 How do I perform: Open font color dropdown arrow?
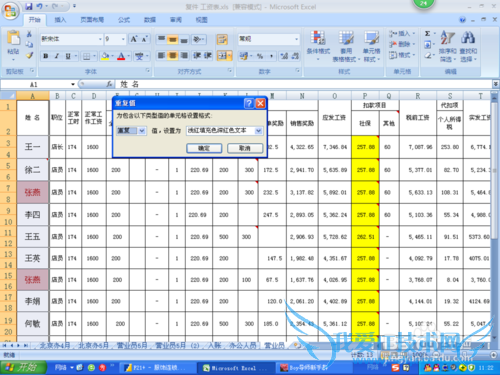(129, 56)
